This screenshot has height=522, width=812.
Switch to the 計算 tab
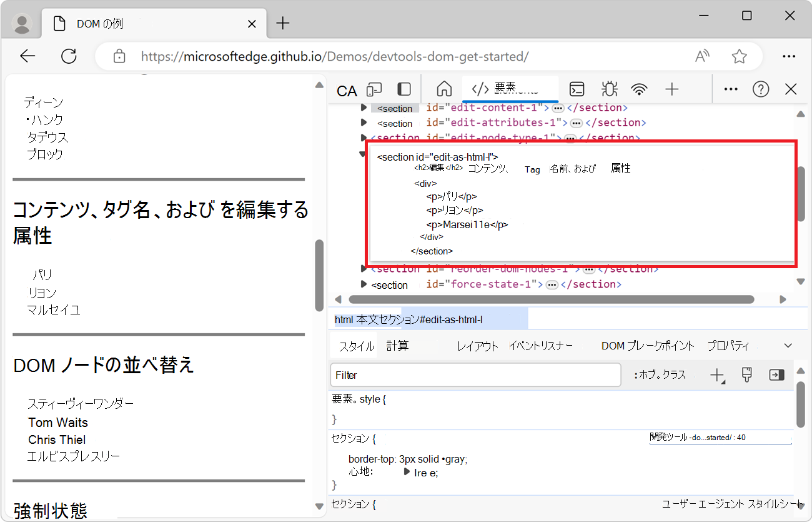398,345
